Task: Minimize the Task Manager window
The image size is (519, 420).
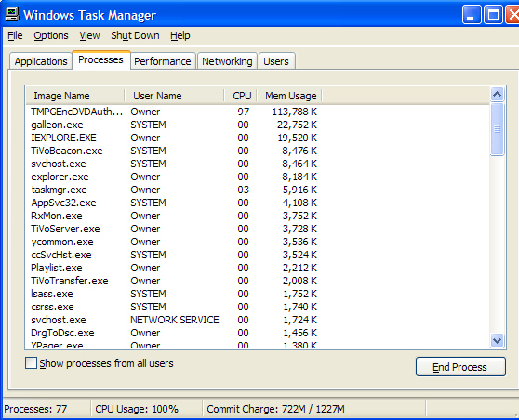Action: (472, 15)
